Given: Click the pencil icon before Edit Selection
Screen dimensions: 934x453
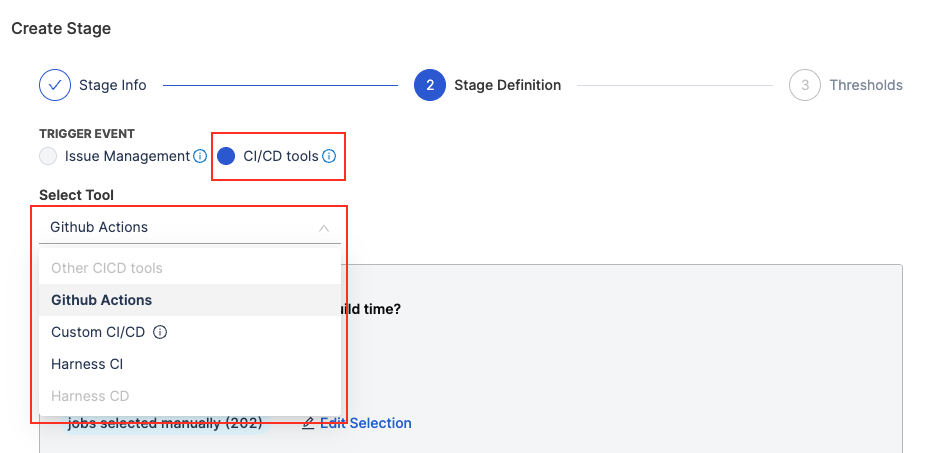Looking at the screenshot, I should 308,423.
